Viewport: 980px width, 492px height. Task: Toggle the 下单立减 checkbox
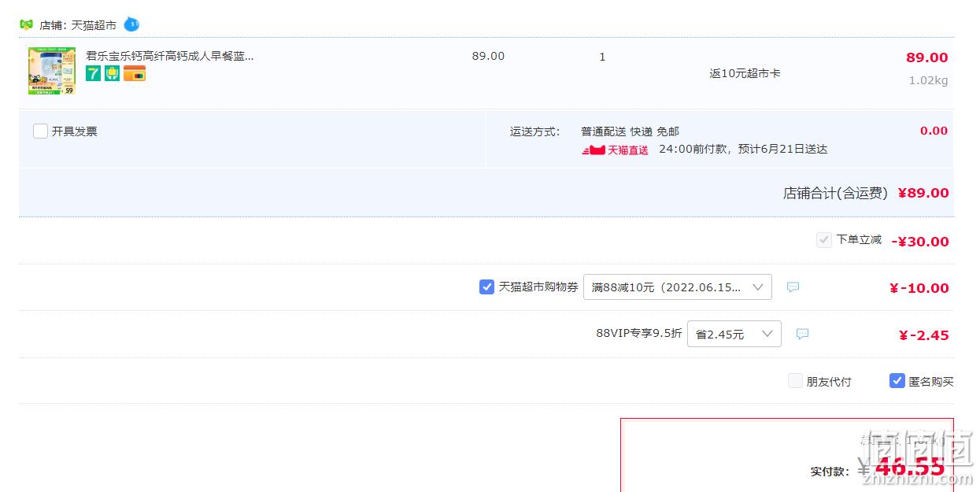coord(824,240)
